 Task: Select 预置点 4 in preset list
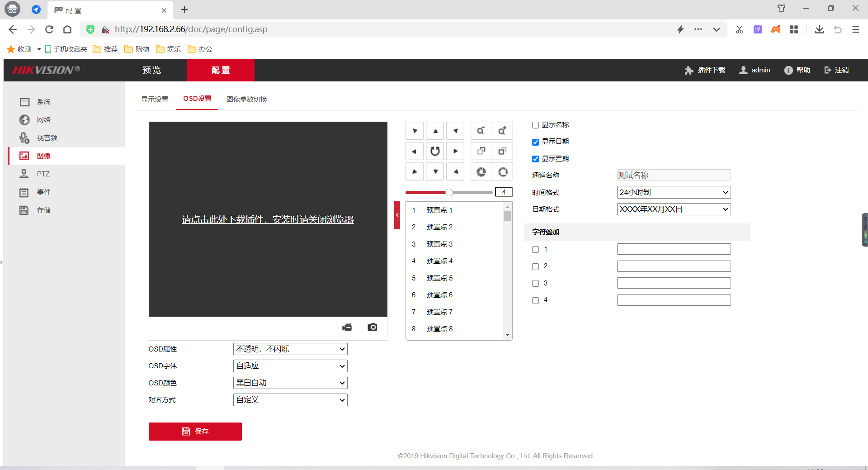coord(454,261)
